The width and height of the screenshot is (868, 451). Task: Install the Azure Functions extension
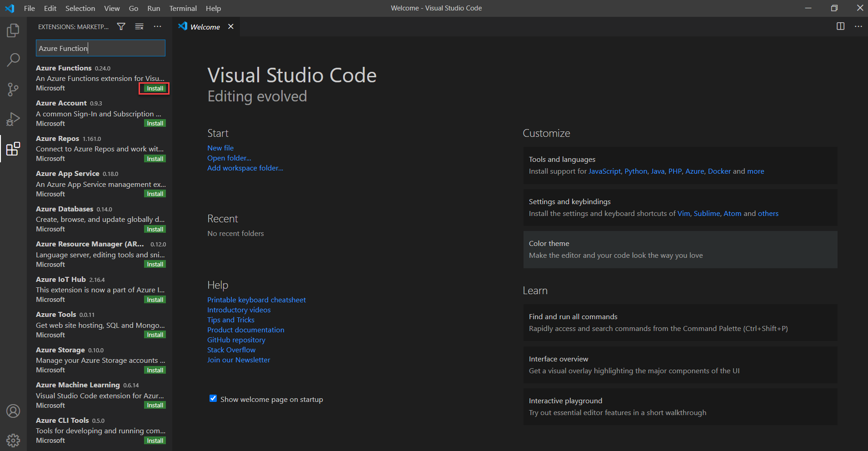(x=155, y=88)
